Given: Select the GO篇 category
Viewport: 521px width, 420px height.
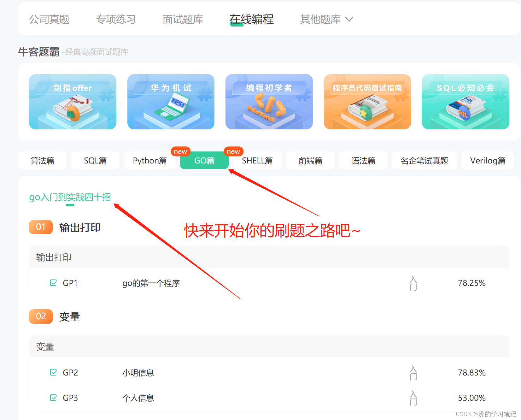Looking at the screenshot, I should point(204,161).
